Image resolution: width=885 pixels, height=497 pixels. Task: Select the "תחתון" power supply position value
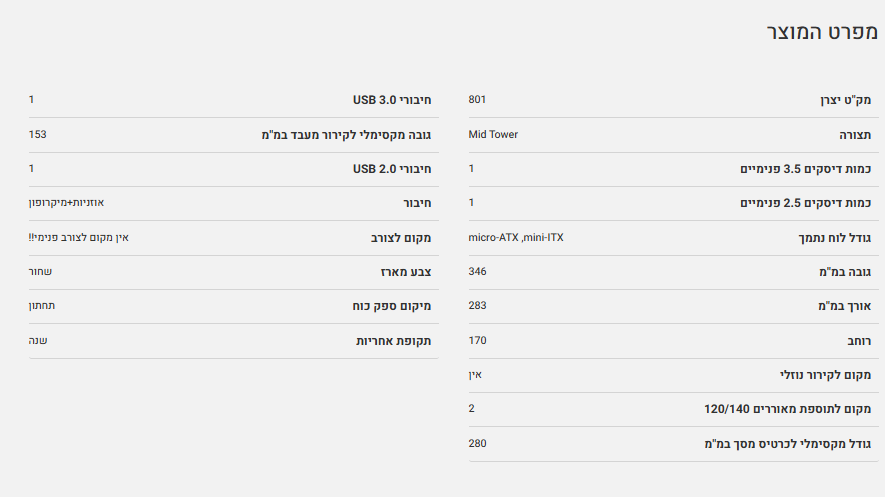pos(44,306)
